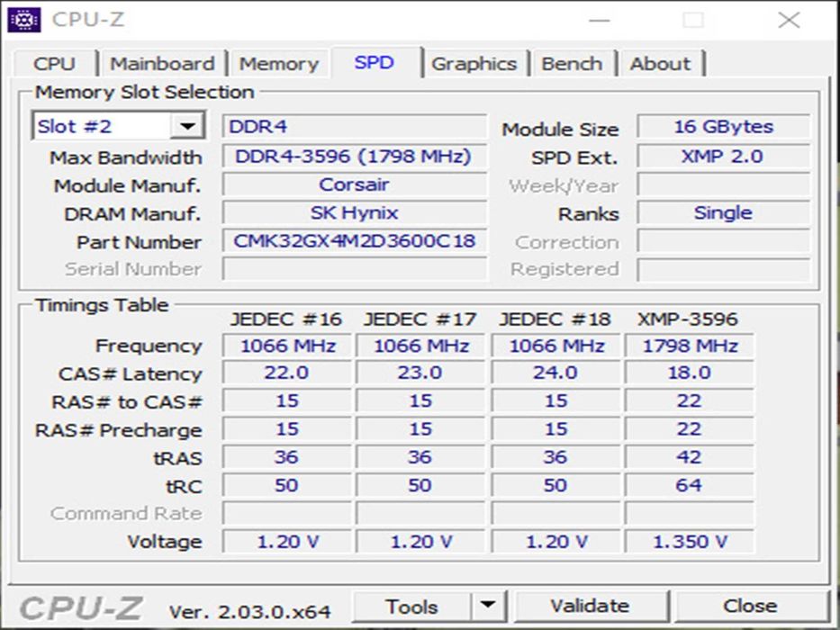Click JEDEC #16 voltage value 1.20 V

[x=287, y=542]
